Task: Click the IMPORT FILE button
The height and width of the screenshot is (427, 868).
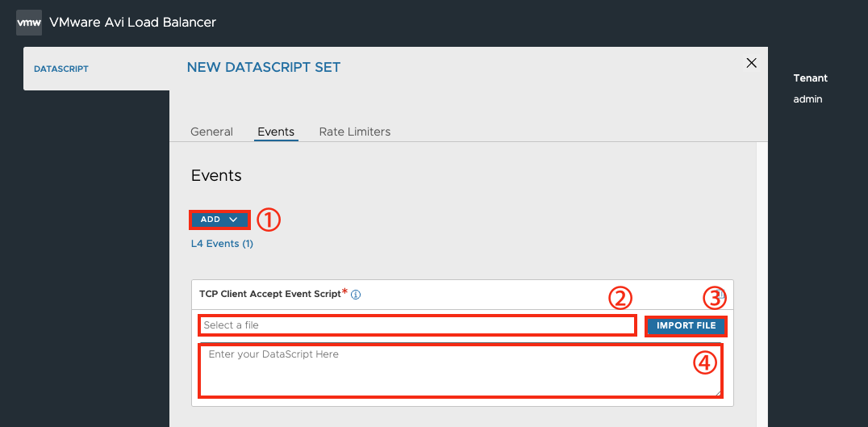Action: (686, 325)
